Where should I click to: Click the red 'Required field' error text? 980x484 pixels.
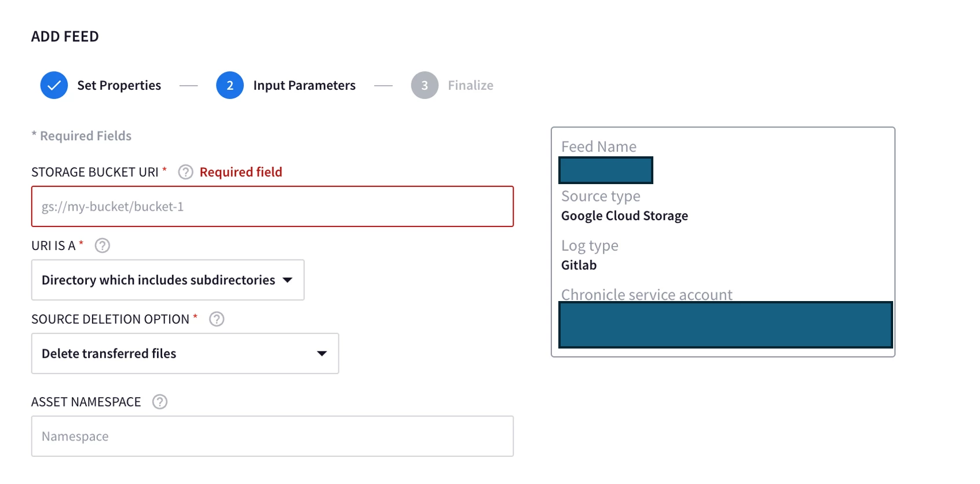[x=241, y=172]
